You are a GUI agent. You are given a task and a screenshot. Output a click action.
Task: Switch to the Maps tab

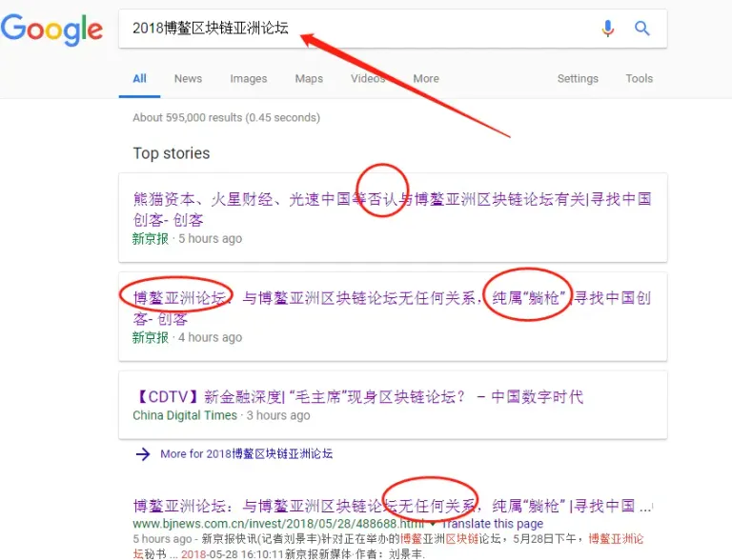tap(309, 78)
